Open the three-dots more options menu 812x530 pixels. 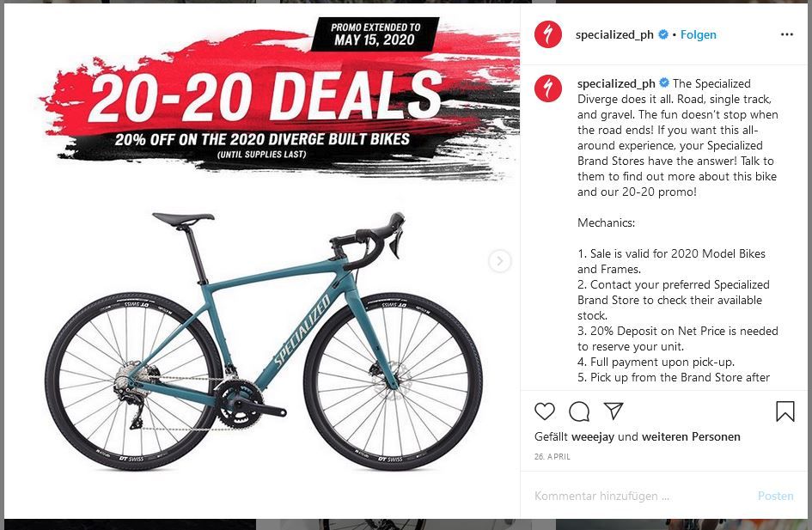pyautogui.click(x=786, y=34)
